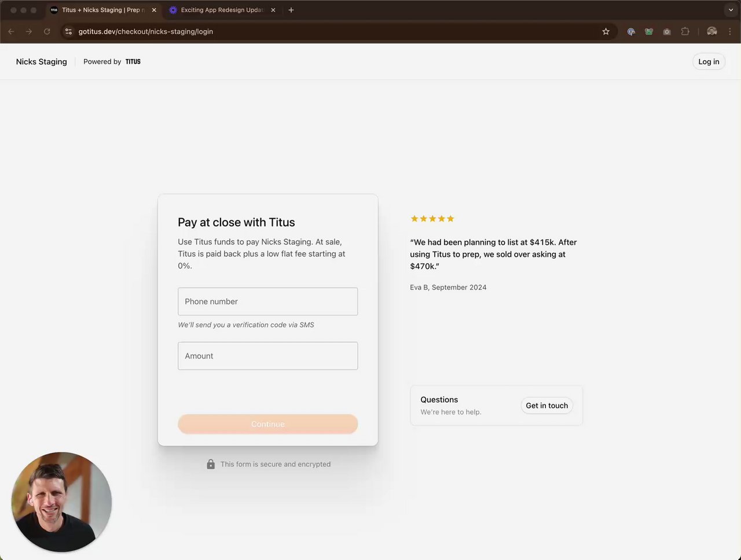Click 'This form is secure and encrypted' text

tap(276, 464)
